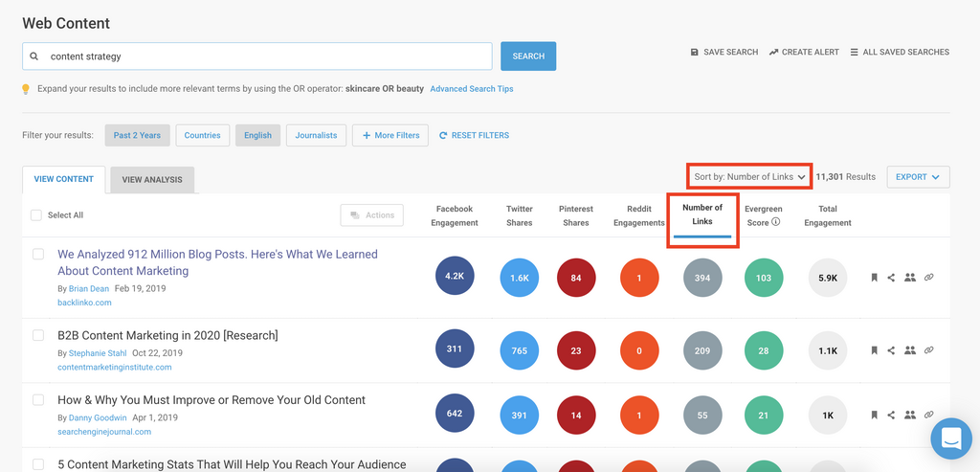Open the More Filters options

(390, 135)
